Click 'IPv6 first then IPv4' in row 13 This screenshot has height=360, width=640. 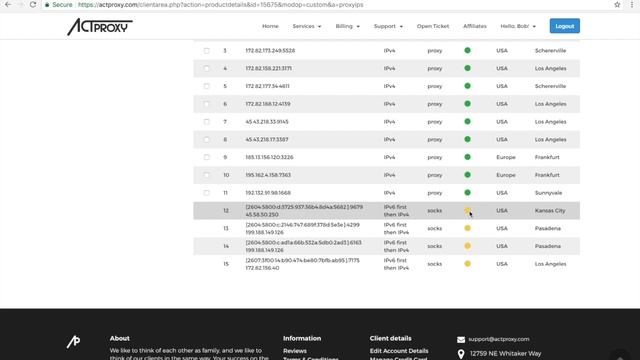click(x=396, y=229)
